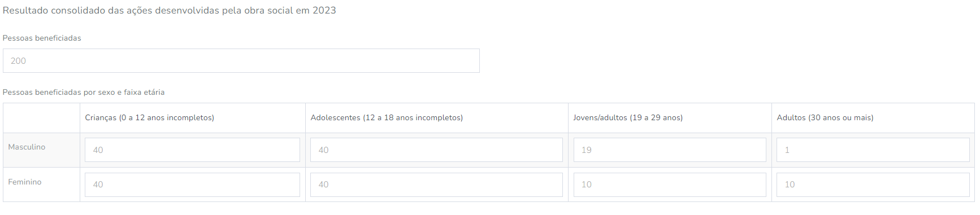Click the Feminino Adolescentes input field

coord(436,185)
